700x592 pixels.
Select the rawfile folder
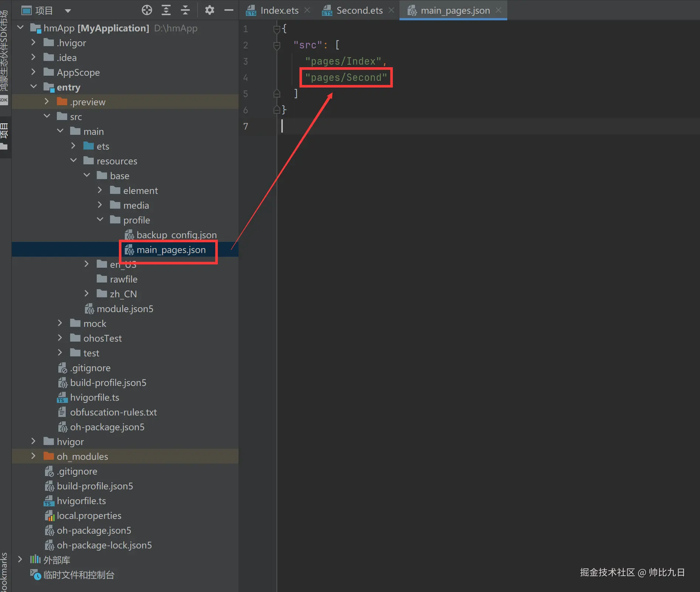click(x=124, y=279)
